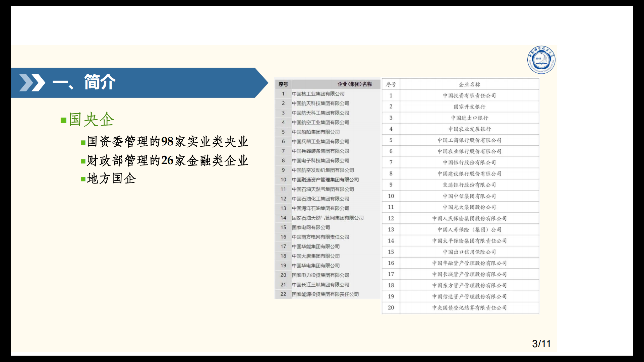Click the bullet before 国资委管理的98家
Viewport: 644px width, 362px height.
coord(83,143)
